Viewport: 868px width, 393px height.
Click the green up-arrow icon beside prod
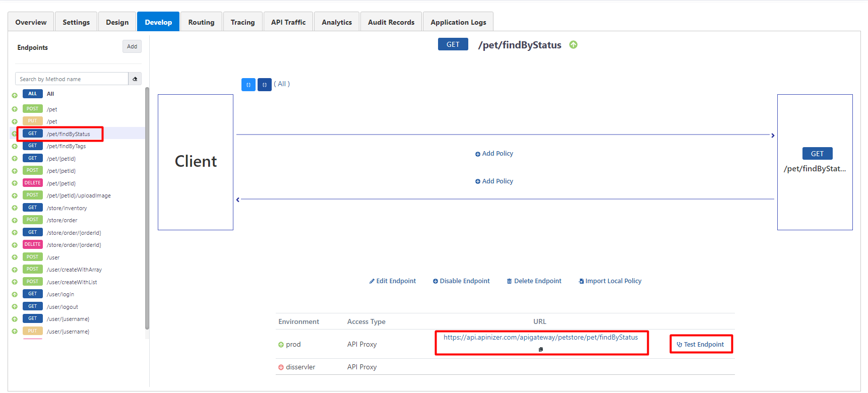click(x=281, y=345)
